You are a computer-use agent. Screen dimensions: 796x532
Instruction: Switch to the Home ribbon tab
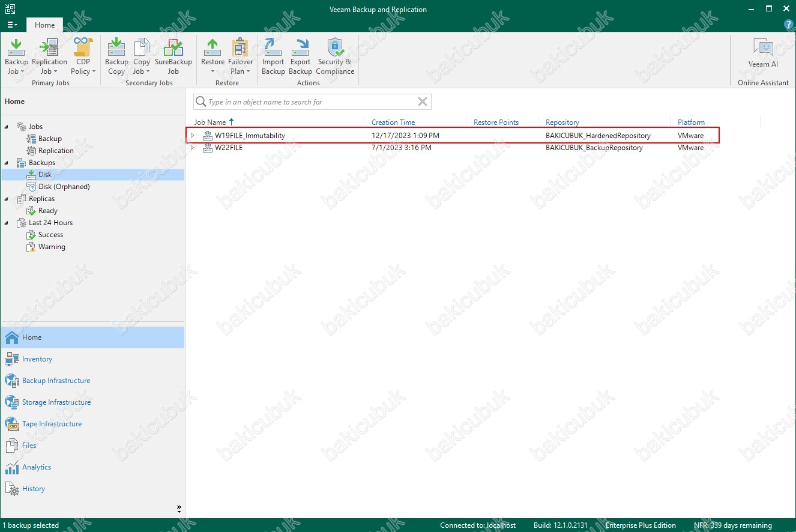coord(44,25)
